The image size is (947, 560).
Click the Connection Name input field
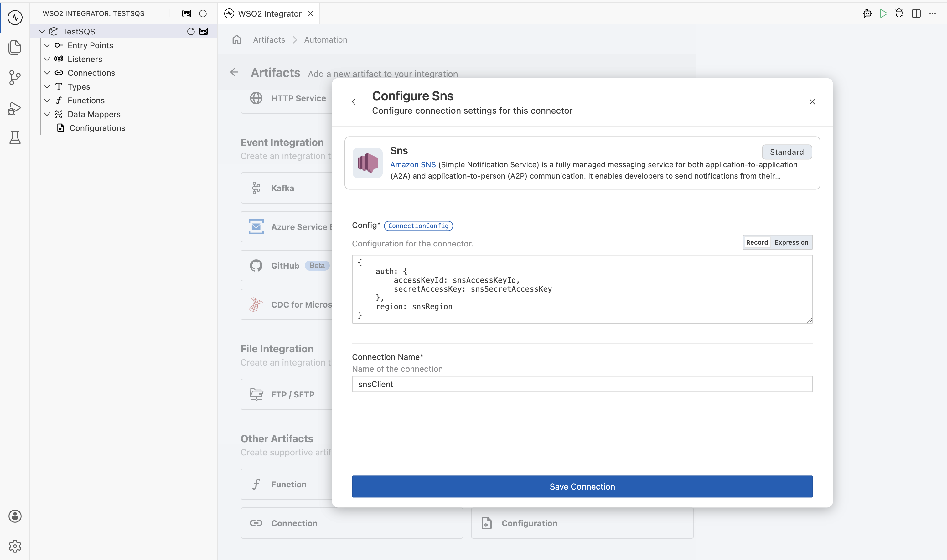click(x=582, y=384)
